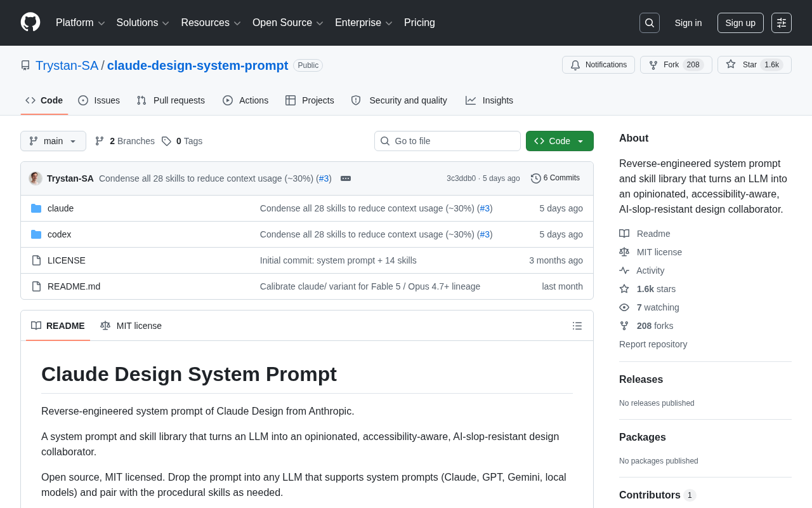812x508 pixels.
Task: Click the Sign up button
Action: click(740, 23)
